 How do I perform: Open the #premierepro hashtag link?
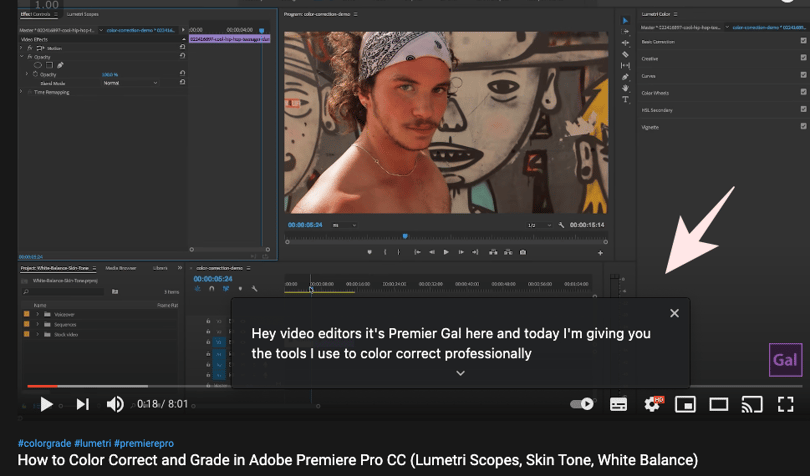tap(144, 443)
